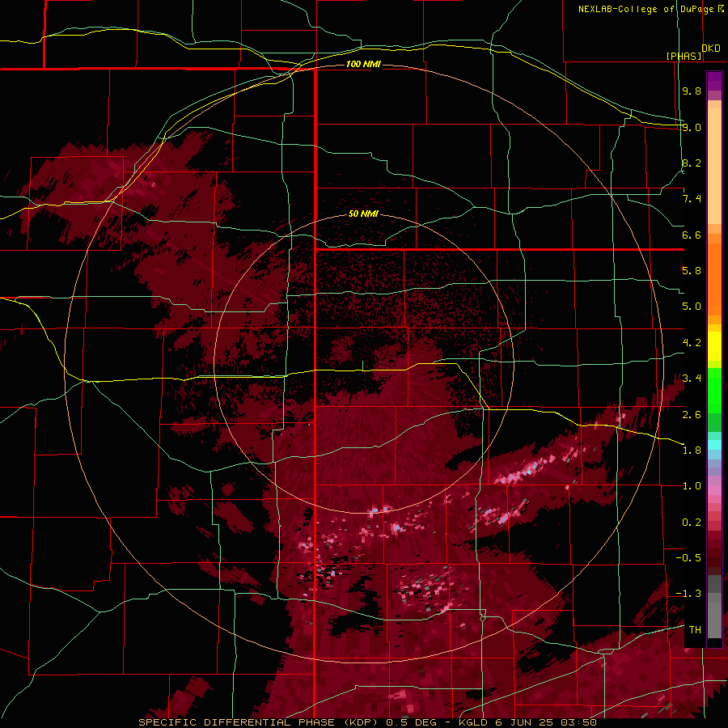
Task: Click the [PHAS] label above the color scale
Action: click(x=684, y=56)
